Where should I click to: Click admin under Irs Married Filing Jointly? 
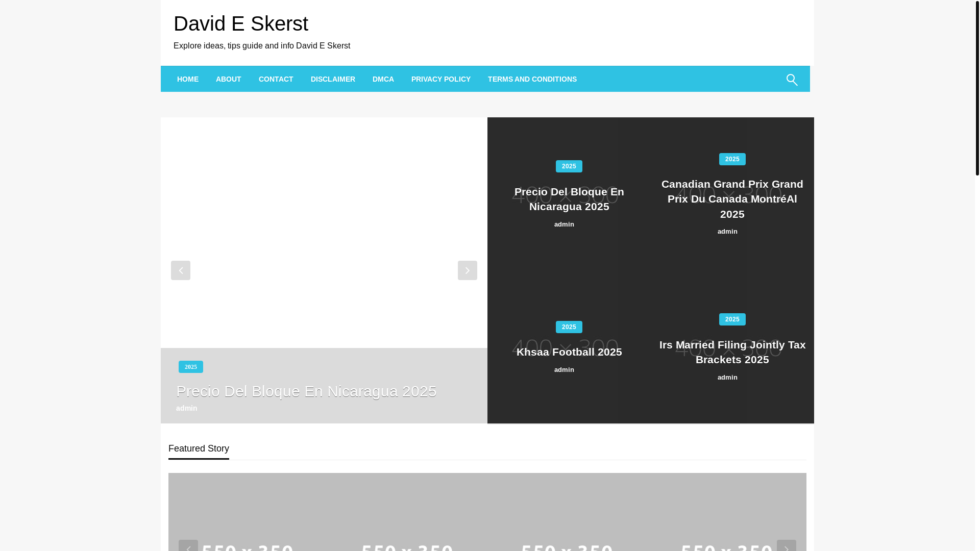click(727, 378)
